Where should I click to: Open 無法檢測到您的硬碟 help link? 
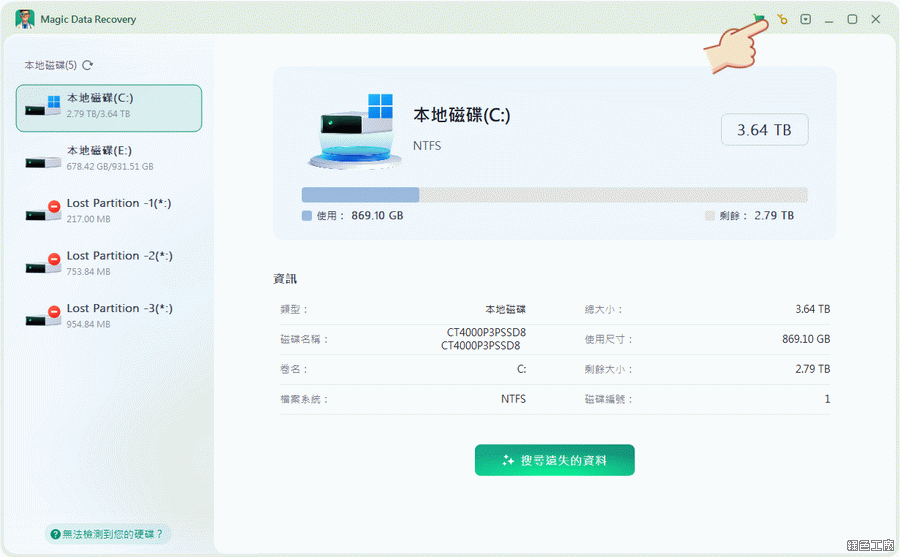coord(105,534)
